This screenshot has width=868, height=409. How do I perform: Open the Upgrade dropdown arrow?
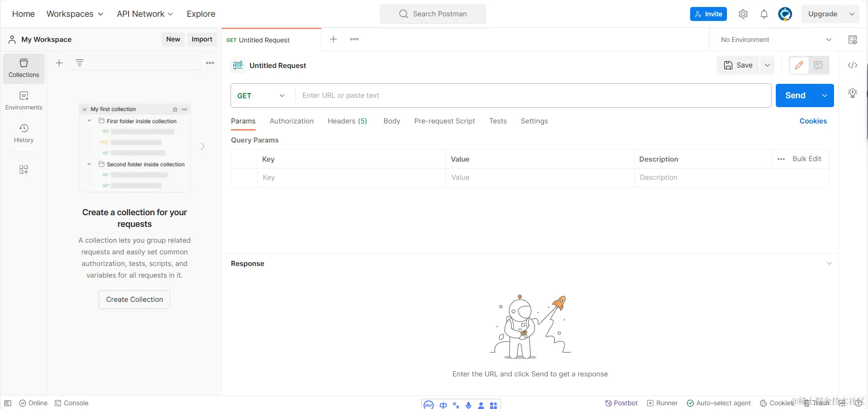tap(852, 14)
